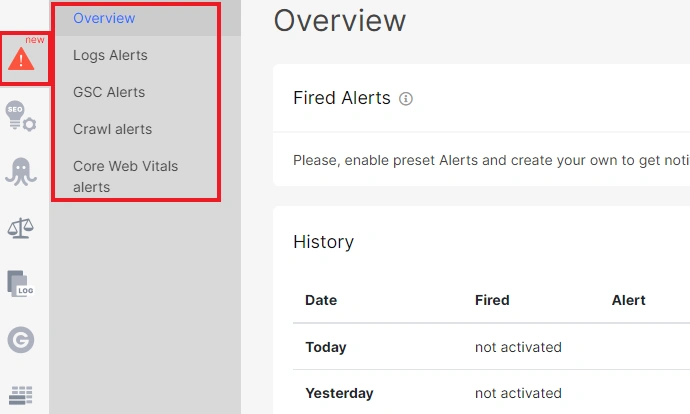Click the Alert column header
This screenshot has height=414, width=690.
pos(628,300)
